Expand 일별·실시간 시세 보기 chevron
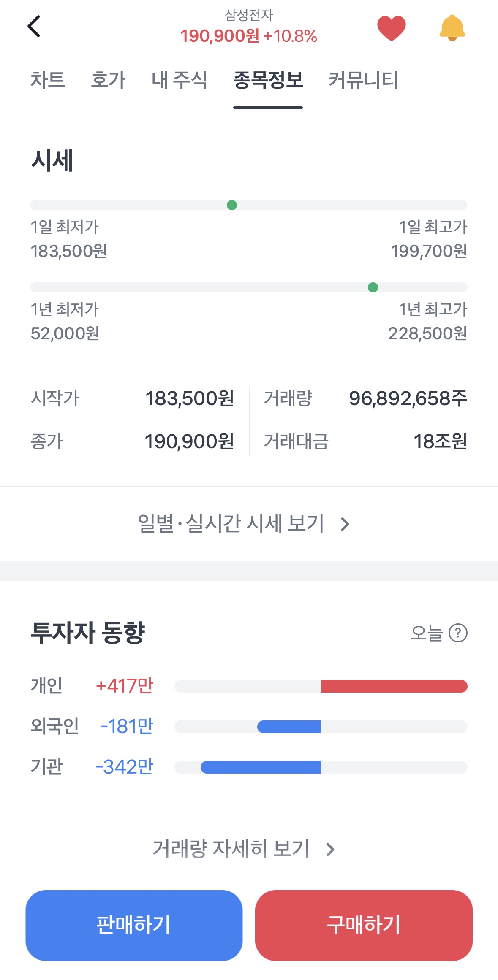 click(x=345, y=524)
